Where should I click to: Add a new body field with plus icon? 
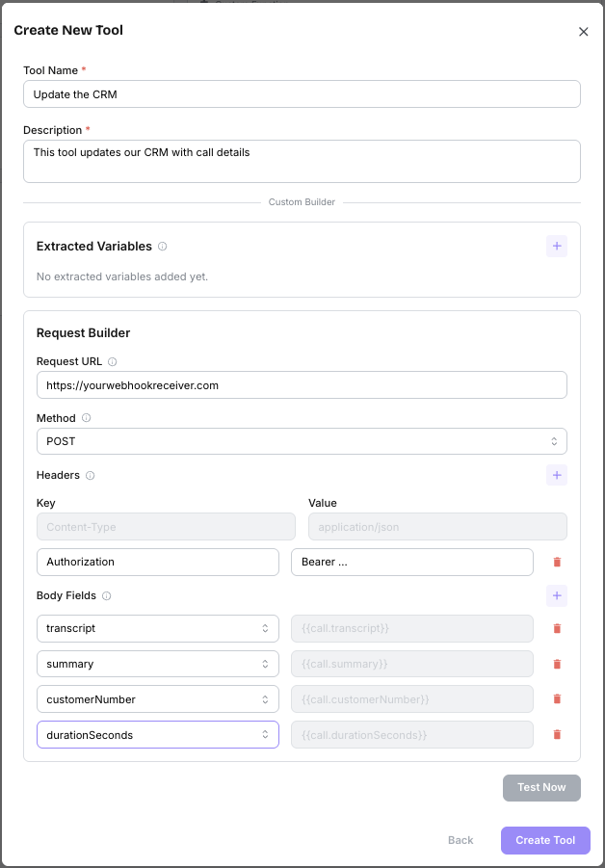click(556, 595)
